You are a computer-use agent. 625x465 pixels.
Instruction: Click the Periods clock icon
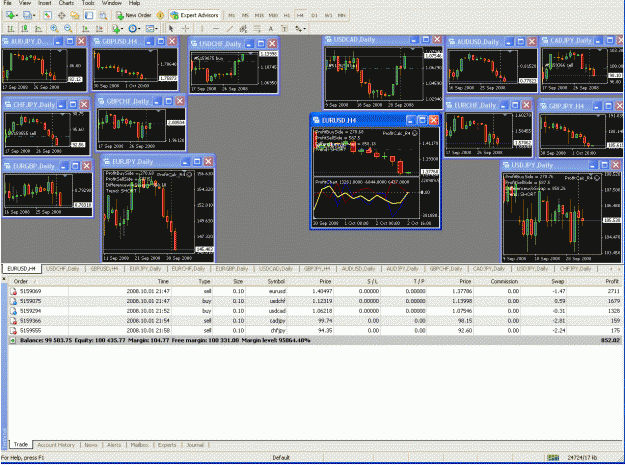(132, 29)
